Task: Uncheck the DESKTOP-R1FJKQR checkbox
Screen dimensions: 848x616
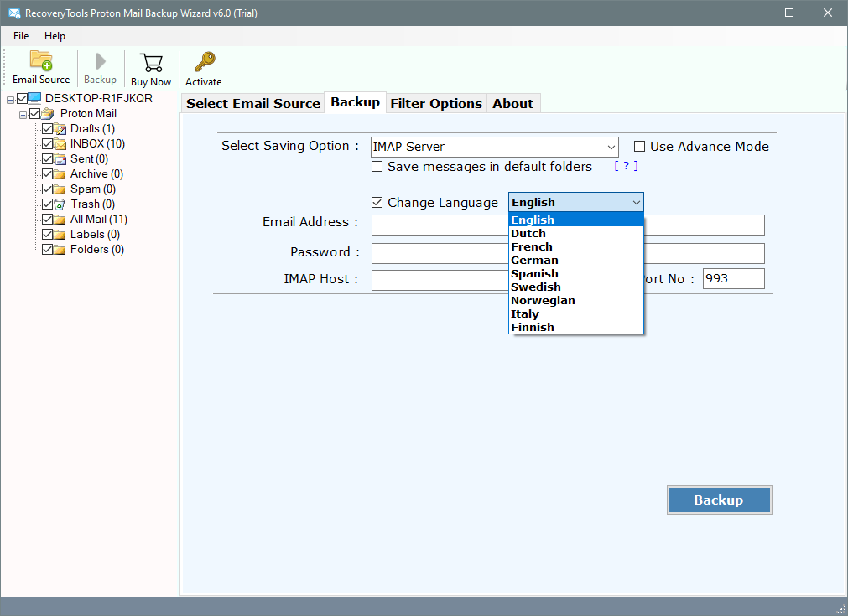Action: coord(22,98)
